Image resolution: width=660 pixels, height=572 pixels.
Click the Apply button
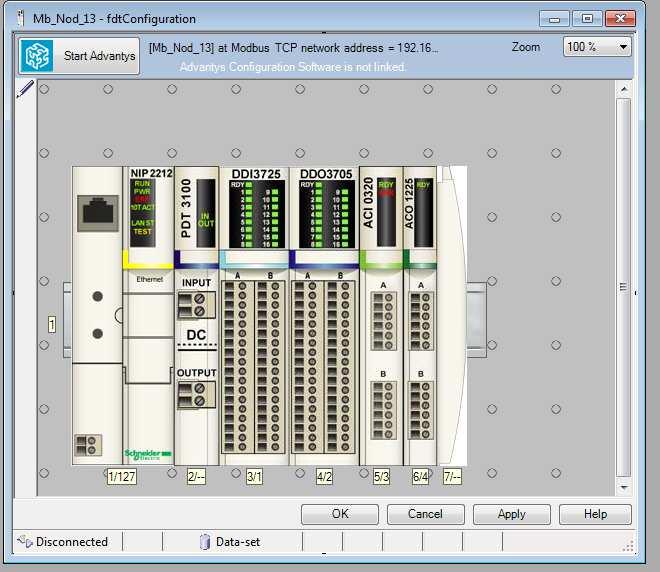point(511,514)
